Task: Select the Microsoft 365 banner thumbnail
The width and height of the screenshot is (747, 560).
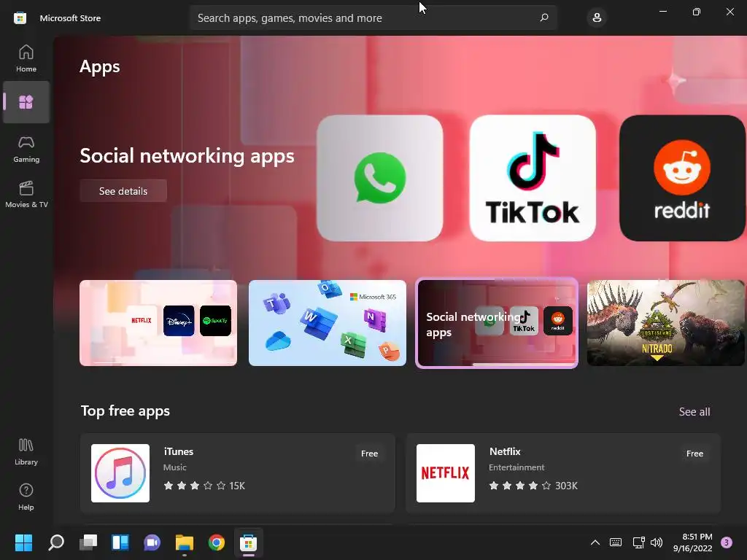Action: 328,323
